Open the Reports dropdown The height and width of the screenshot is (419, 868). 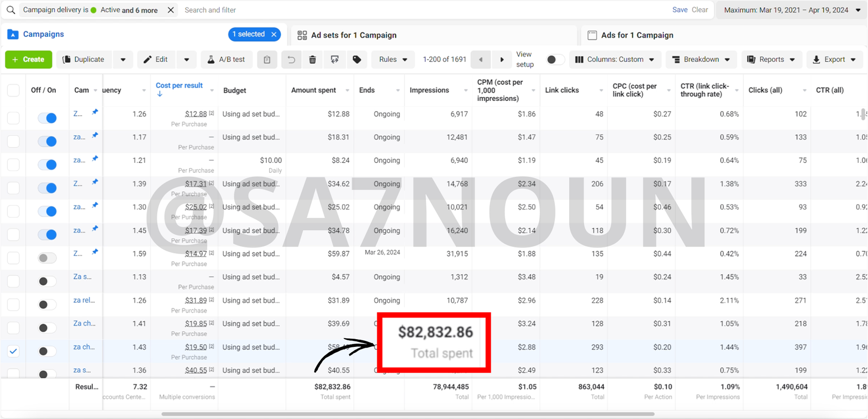[x=771, y=60]
